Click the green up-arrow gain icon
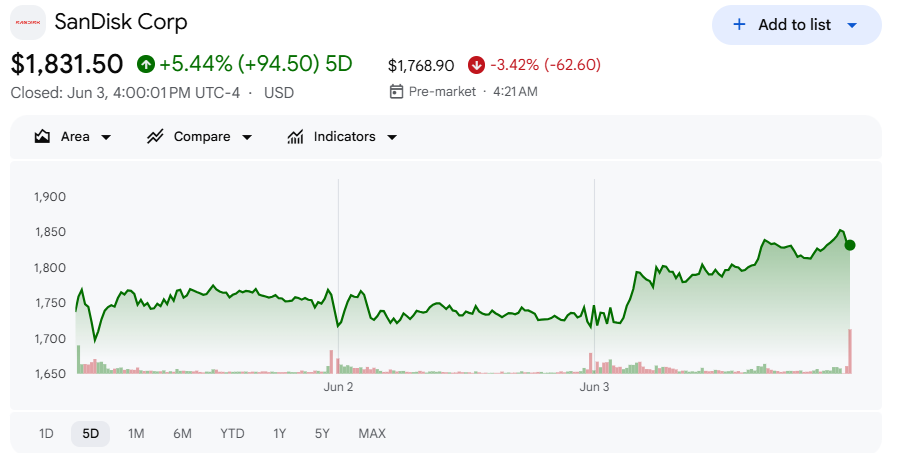The image size is (899, 453). 146,64
